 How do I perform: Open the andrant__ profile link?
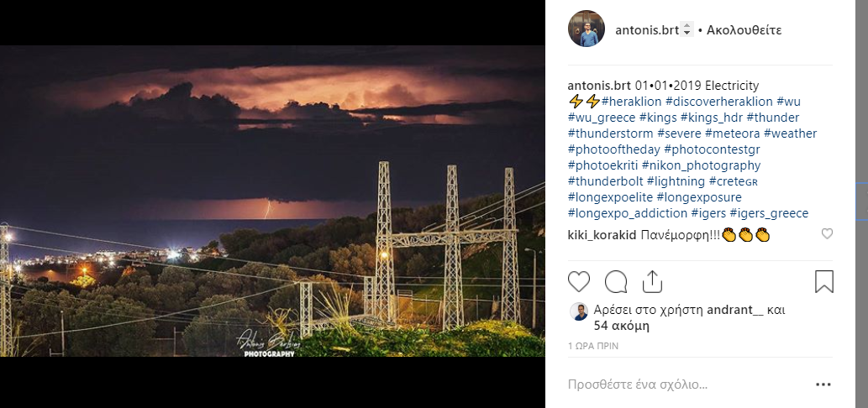(x=734, y=310)
